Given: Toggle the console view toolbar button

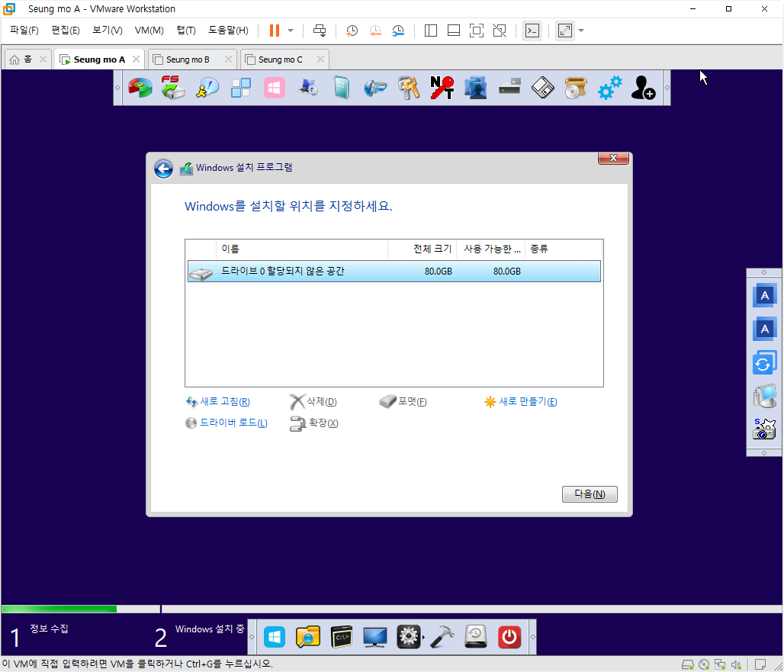Looking at the screenshot, I should (532, 31).
